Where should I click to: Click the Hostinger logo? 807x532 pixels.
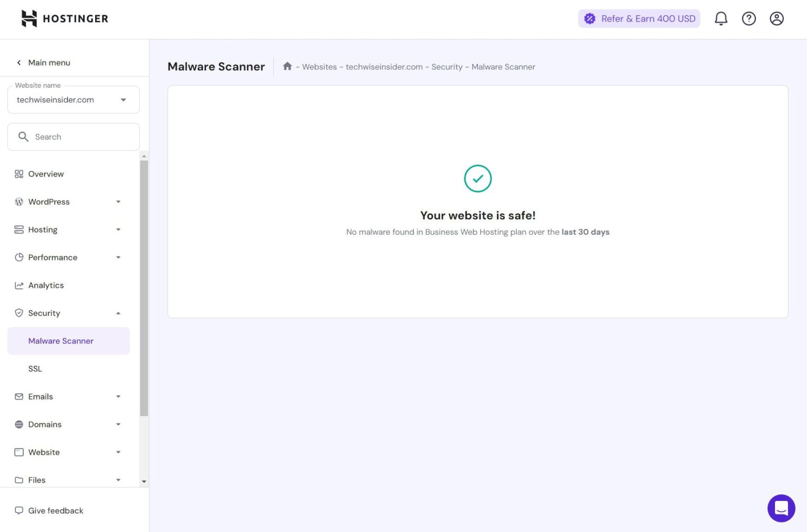coord(64,18)
